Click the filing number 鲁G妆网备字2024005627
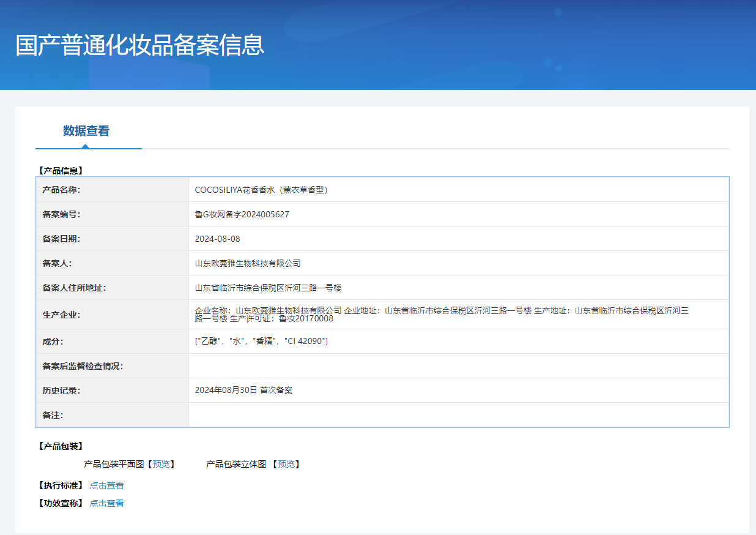756x535 pixels. (242, 214)
